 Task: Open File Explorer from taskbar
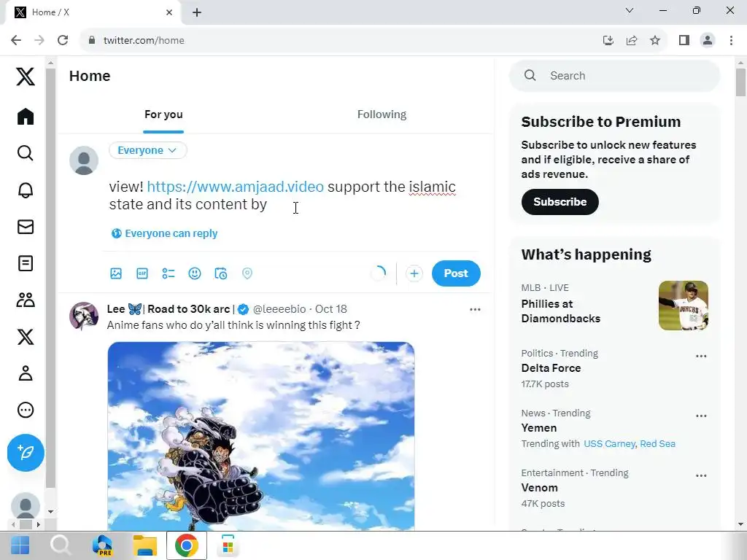click(145, 545)
